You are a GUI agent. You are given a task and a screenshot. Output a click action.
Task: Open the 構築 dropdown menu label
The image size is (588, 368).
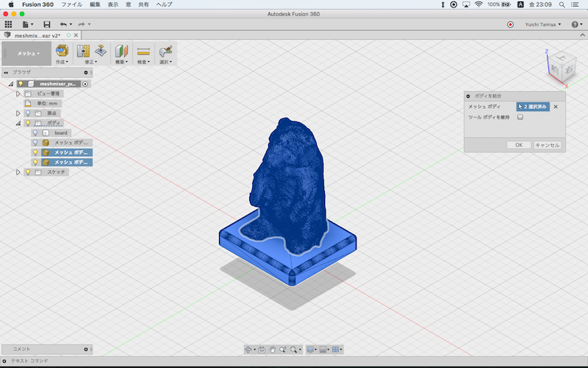point(121,62)
